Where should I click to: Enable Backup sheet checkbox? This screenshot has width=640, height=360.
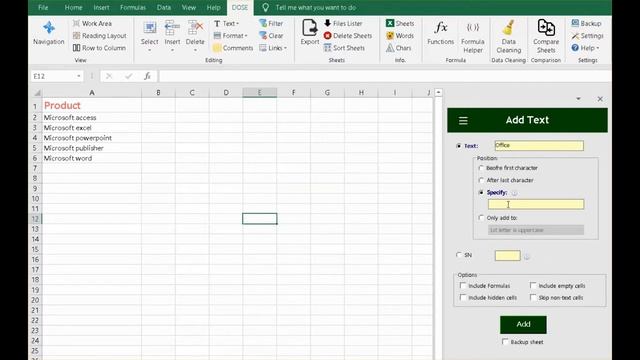(x=505, y=342)
